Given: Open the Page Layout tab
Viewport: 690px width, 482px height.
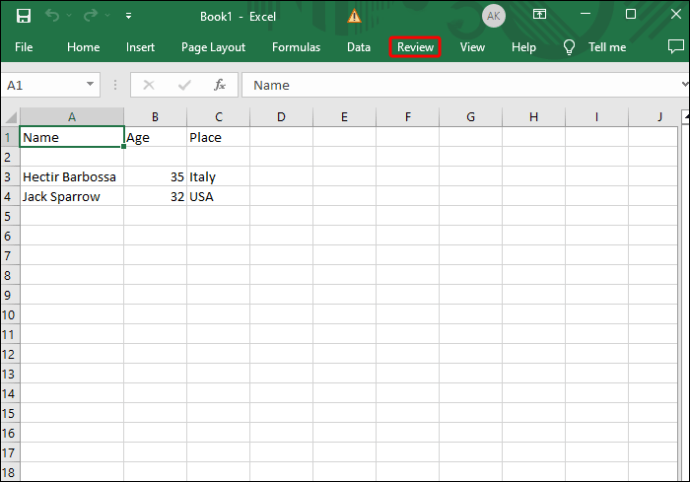Looking at the screenshot, I should click(x=213, y=47).
